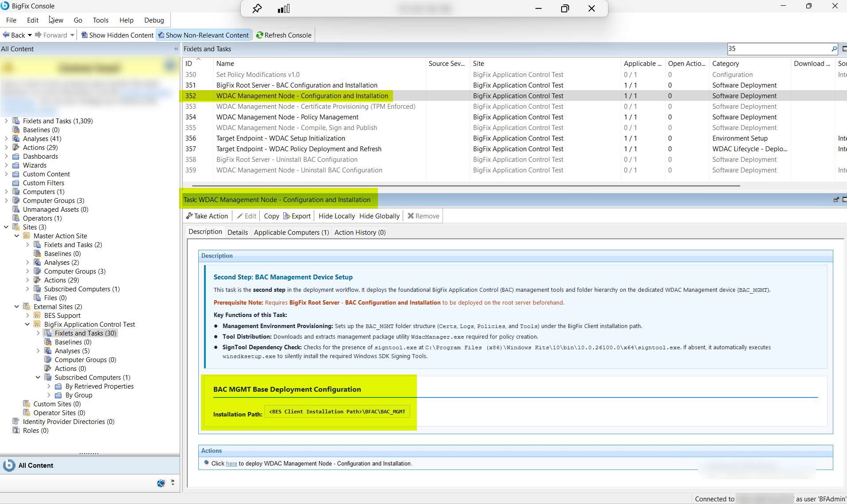847x504 pixels.
Task: Switch to the Details tab
Action: point(238,232)
